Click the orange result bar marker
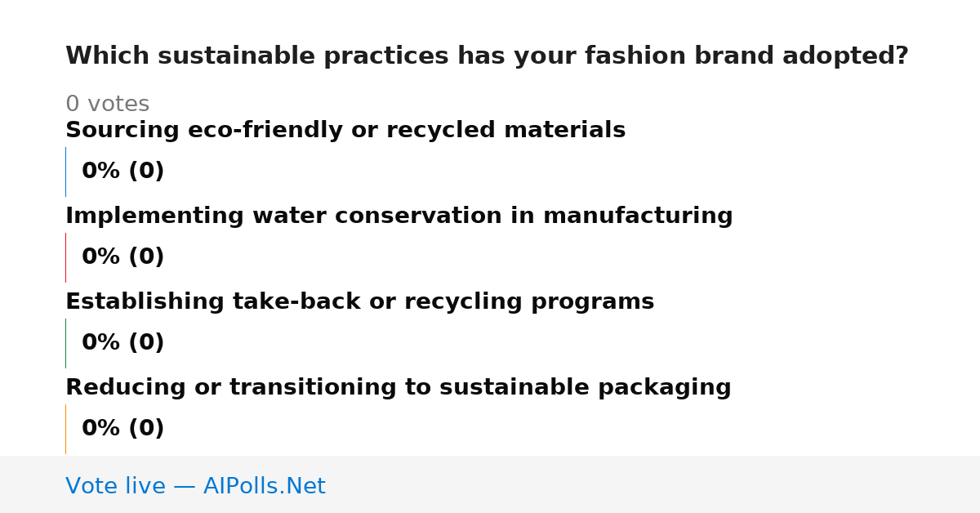The image size is (980, 513). 65,429
